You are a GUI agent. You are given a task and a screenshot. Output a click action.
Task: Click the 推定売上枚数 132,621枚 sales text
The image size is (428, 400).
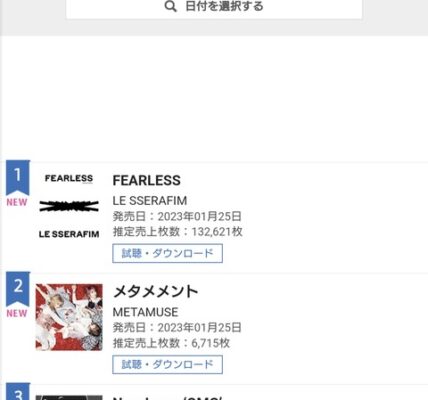(178, 232)
